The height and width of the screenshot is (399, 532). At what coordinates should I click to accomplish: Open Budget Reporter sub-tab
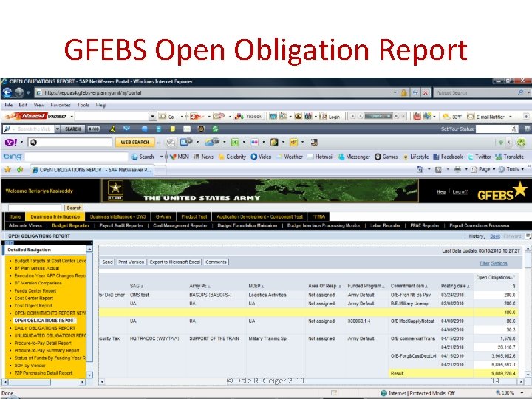70,225
